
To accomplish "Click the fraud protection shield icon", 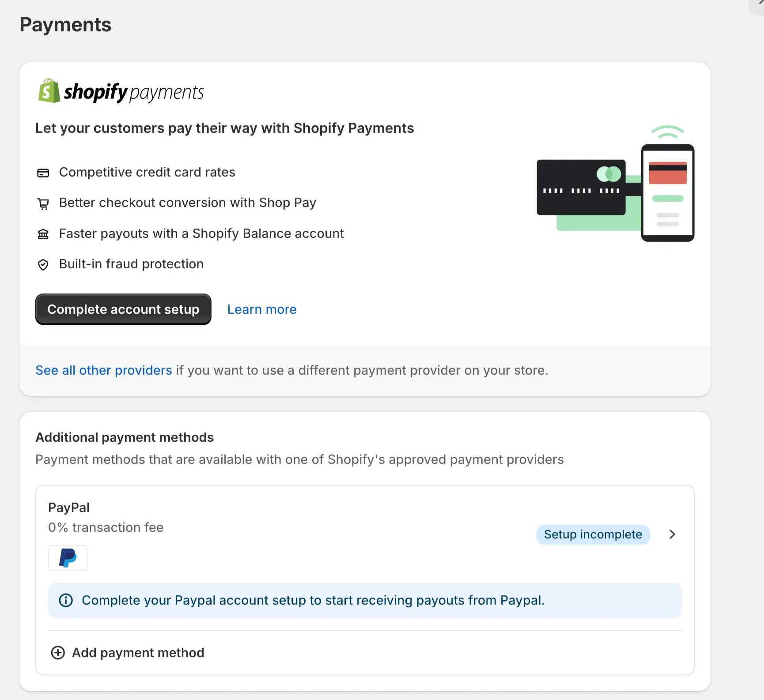I will coord(43,264).
